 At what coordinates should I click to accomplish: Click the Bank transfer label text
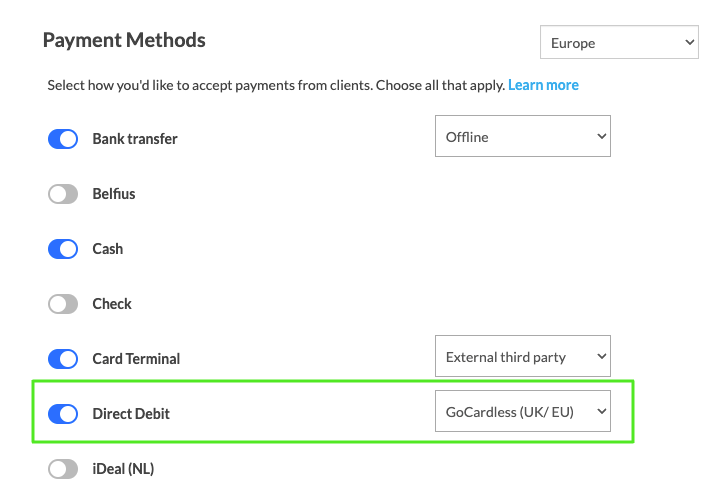[x=135, y=139]
